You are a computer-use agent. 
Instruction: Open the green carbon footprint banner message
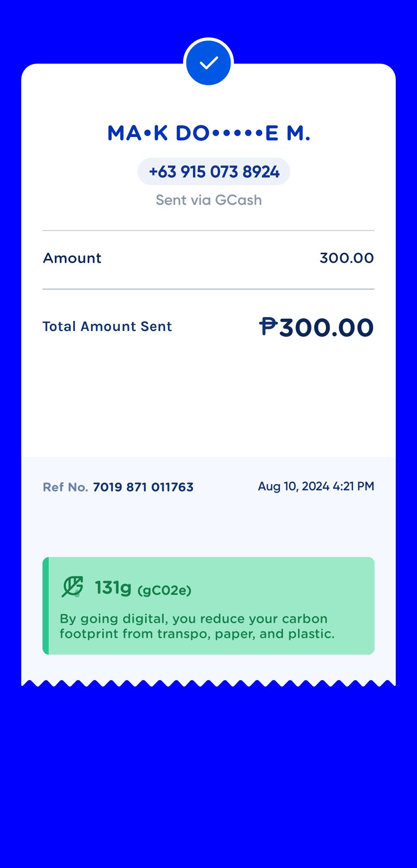tap(197, 626)
